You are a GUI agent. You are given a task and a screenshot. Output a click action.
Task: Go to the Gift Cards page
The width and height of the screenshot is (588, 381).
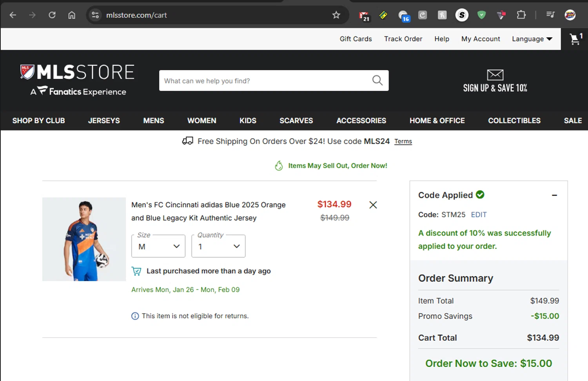coord(356,39)
